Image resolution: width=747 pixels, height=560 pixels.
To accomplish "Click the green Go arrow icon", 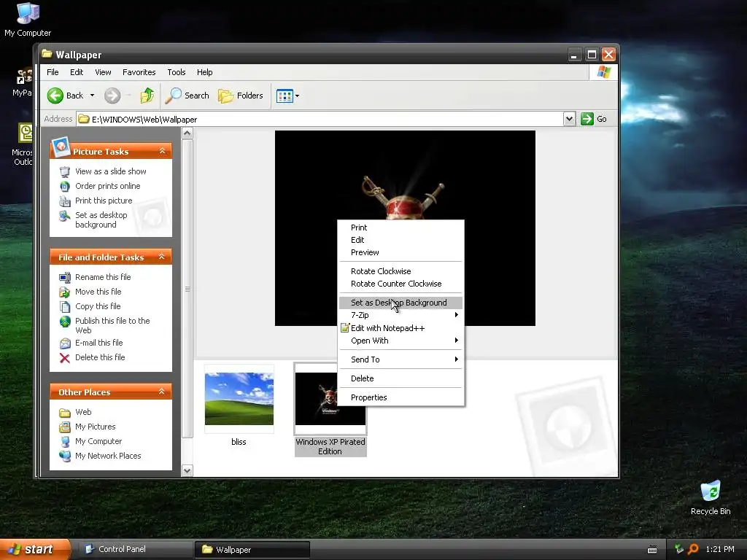I will 587,119.
